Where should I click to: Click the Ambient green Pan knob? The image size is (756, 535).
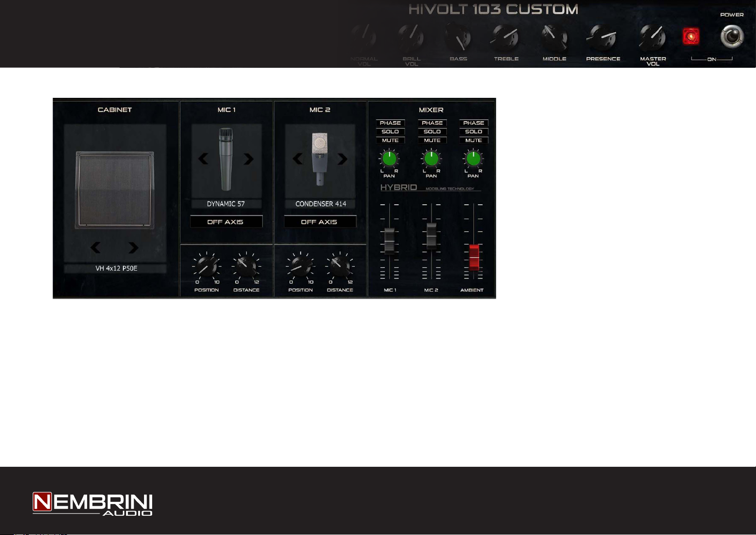tap(473, 158)
